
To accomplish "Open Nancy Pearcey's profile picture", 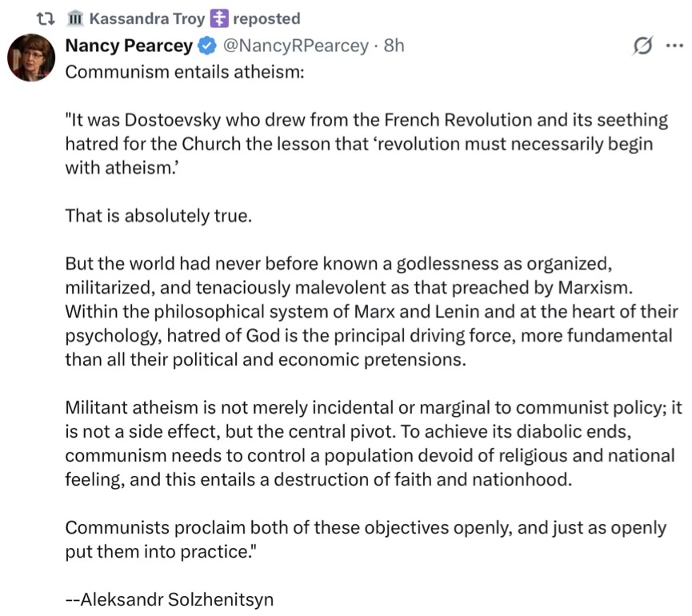I will coord(32,59).
